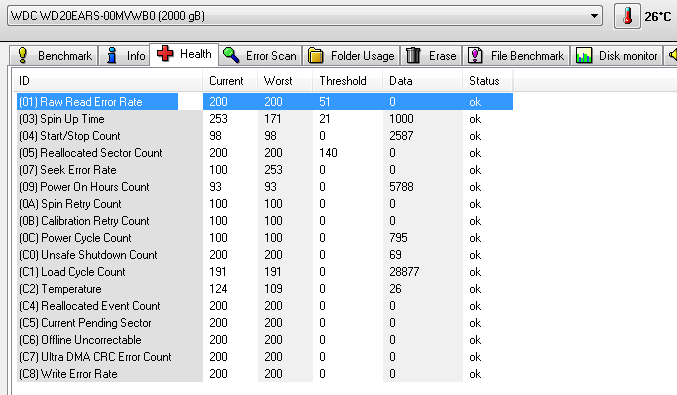Click Data value 5788 for Power On Hours

point(401,187)
